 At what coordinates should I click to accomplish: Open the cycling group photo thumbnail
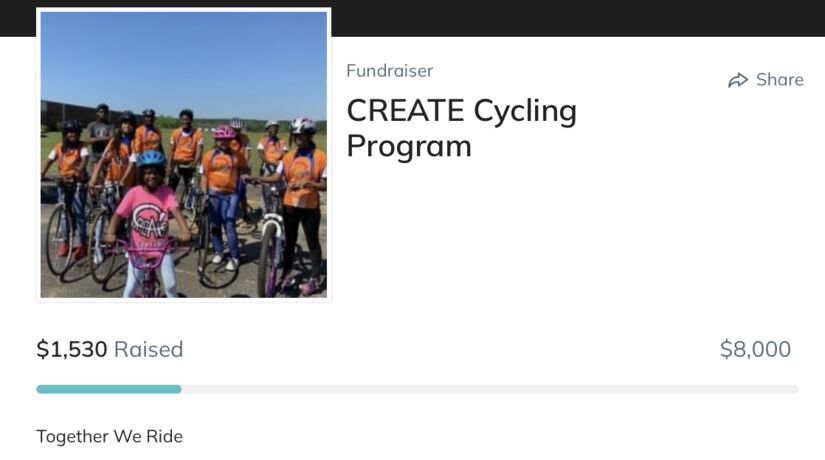click(184, 155)
